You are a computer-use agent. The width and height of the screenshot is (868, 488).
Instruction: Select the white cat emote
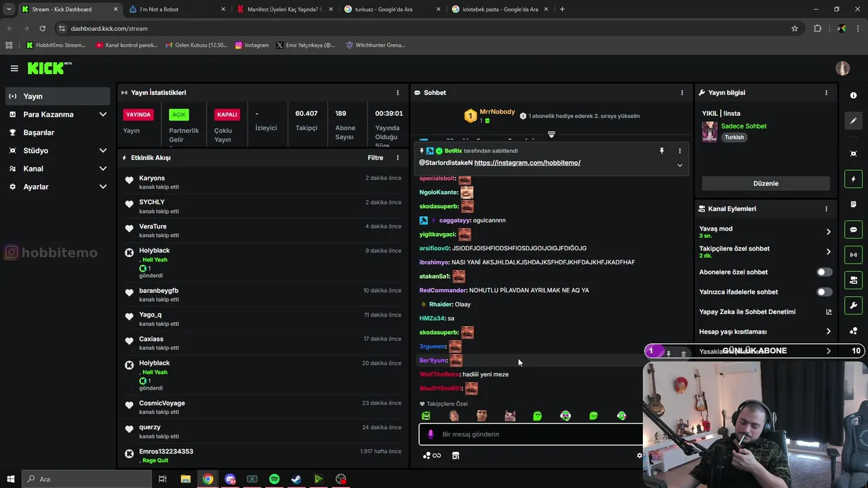click(510, 416)
